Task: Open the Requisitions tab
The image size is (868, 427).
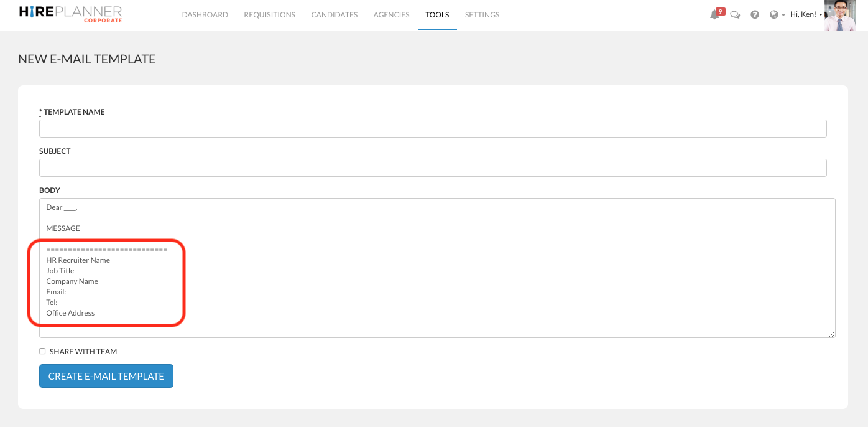Action: coord(269,15)
